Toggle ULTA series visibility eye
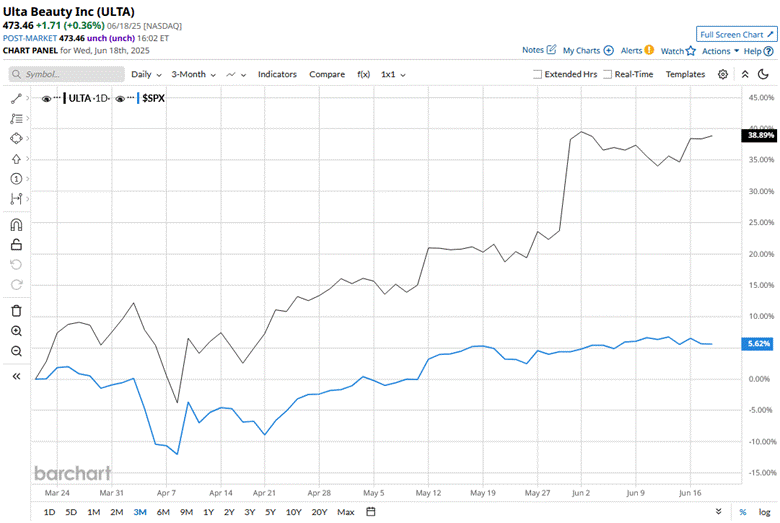 (46, 99)
